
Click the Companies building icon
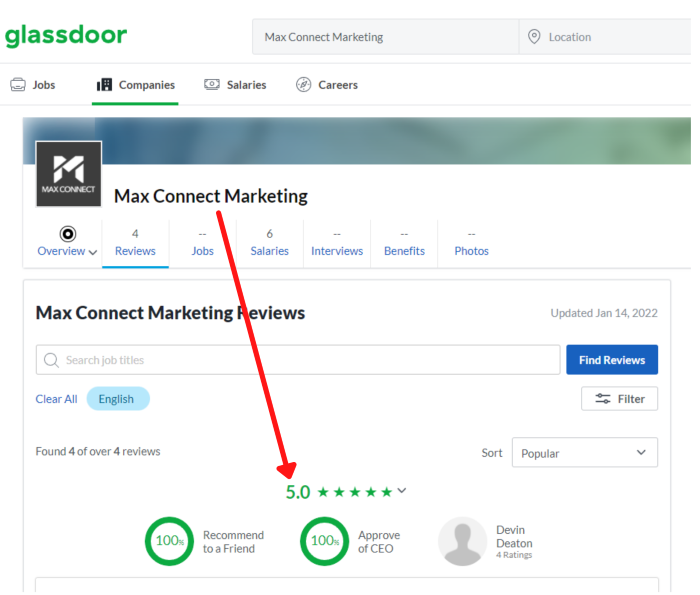(104, 85)
